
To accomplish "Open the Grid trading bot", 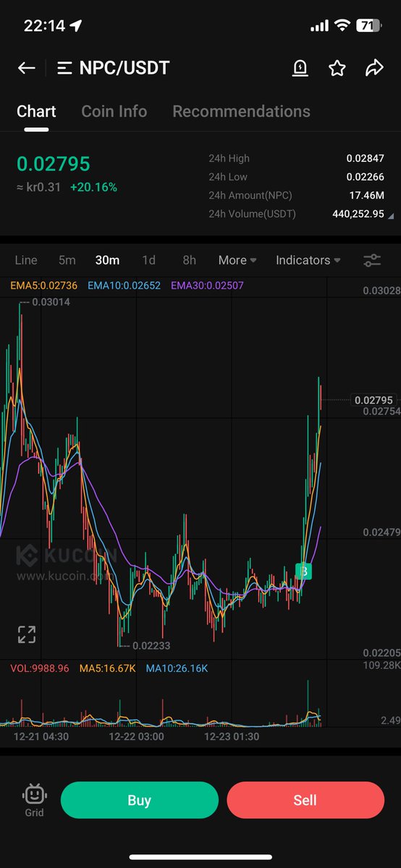I will 34,800.
